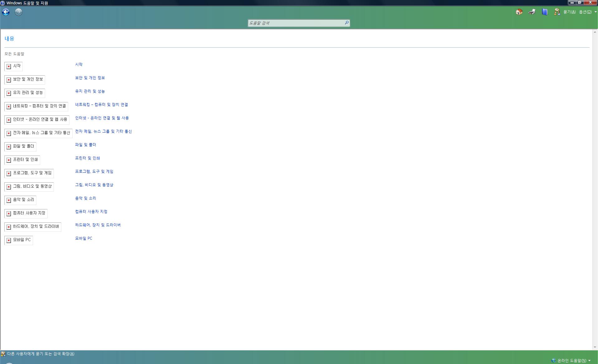This screenshot has height=364, width=598.
Task: Open the 음악 및 소리 link
Action: 86,198
